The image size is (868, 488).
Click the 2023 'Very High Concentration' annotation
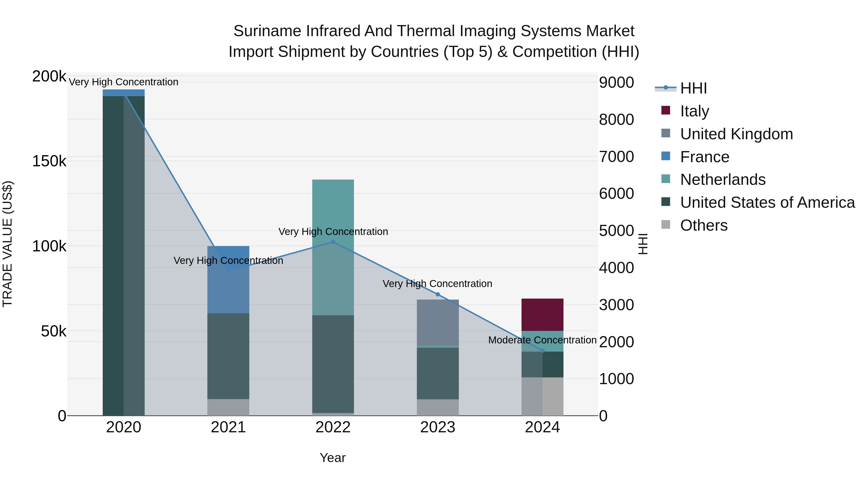click(437, 284)
